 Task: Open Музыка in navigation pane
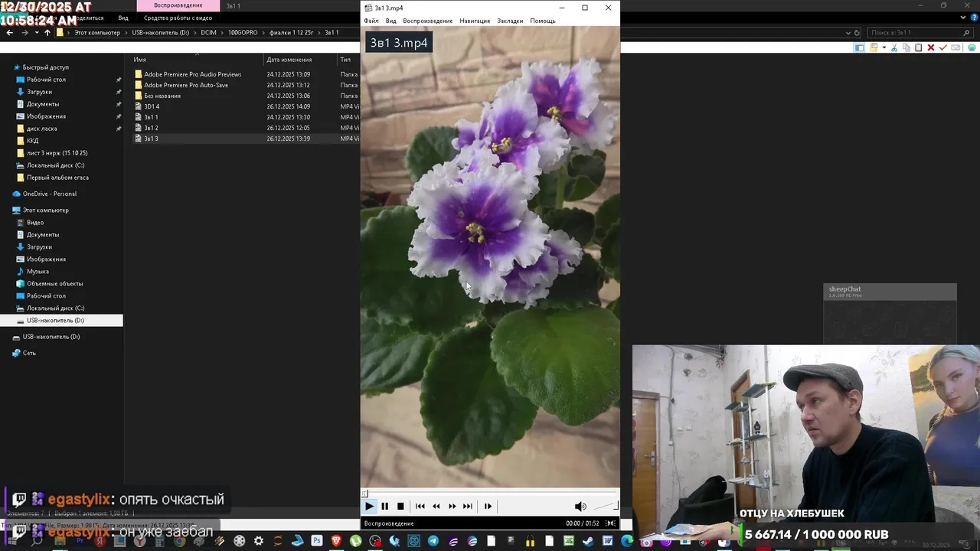tap(38, 272)
